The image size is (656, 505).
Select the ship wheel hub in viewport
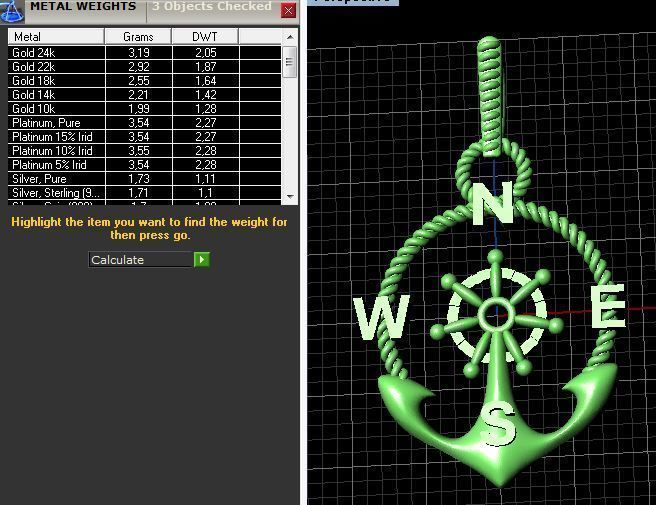(496, 315)
